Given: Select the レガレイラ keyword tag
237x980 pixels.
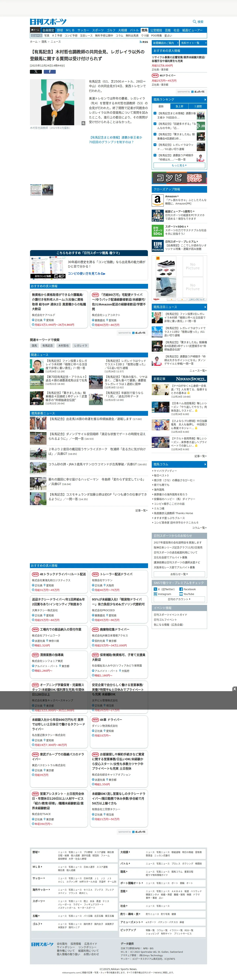Looking at the screenshot, I should pyautogui.click(x=80, y=345).
